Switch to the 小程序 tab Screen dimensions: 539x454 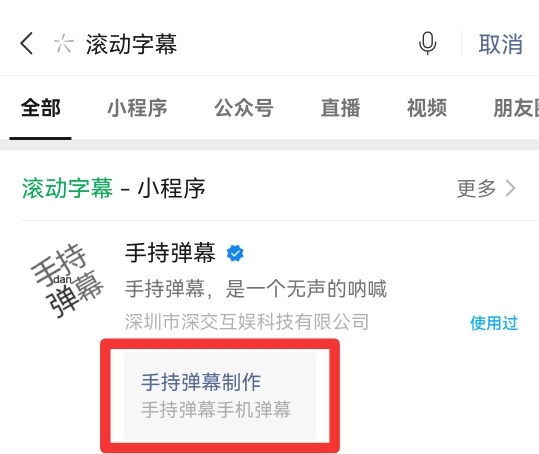[x=137, y=108]
